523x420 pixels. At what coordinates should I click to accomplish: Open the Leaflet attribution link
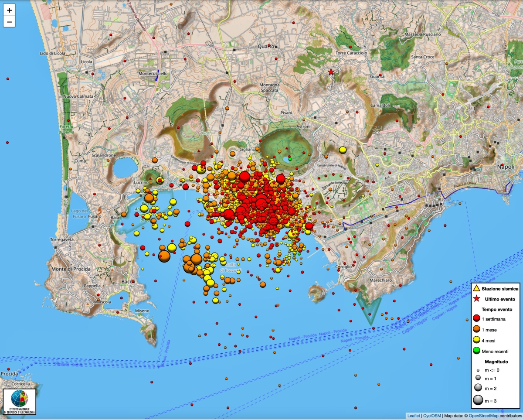[x=414, y=416]
